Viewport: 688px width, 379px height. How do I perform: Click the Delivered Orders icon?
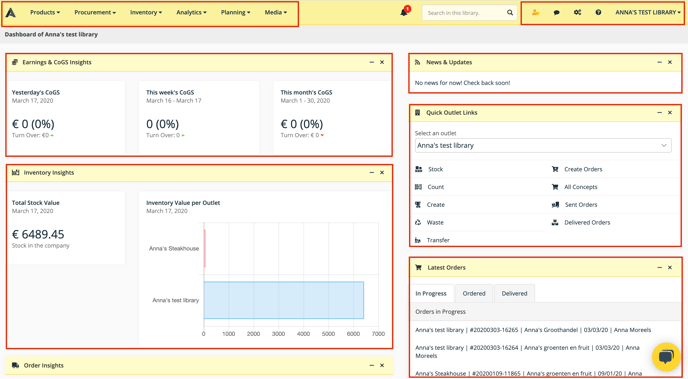[555, 222]
